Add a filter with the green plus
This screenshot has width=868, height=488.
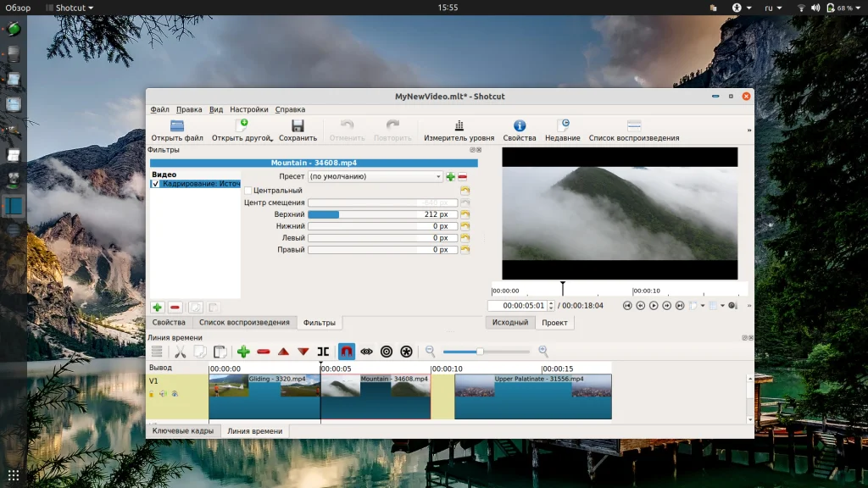(x=157, y=307)
